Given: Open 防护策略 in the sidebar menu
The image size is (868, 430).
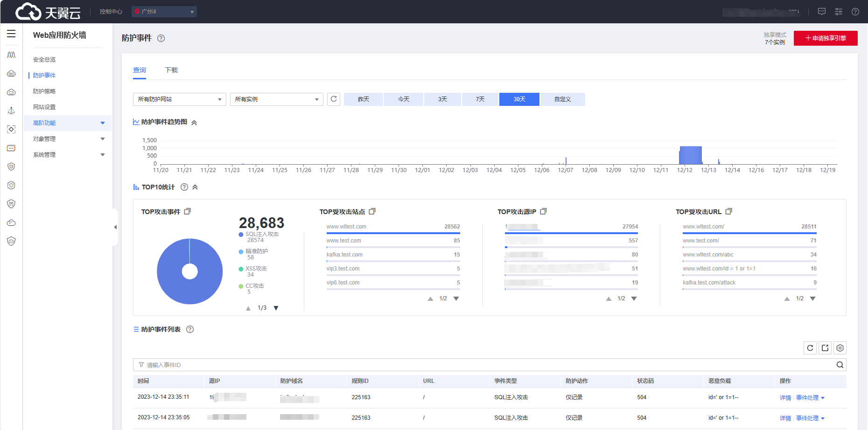Looking at the screenshot, I should (44, 91).
